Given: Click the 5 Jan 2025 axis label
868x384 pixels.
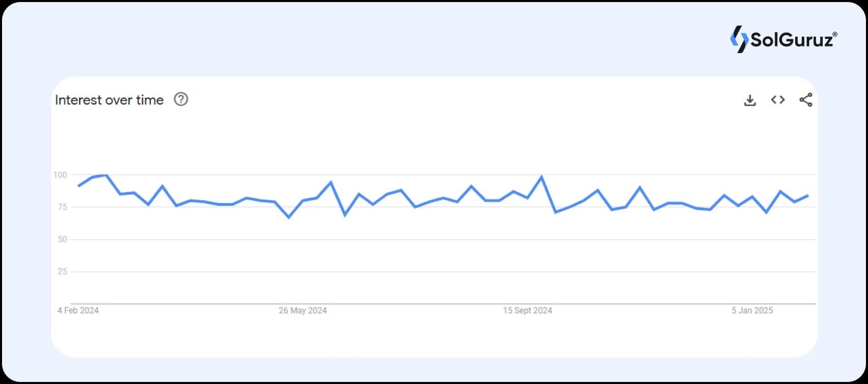Looking at the screenshot, I should (752, 310).
